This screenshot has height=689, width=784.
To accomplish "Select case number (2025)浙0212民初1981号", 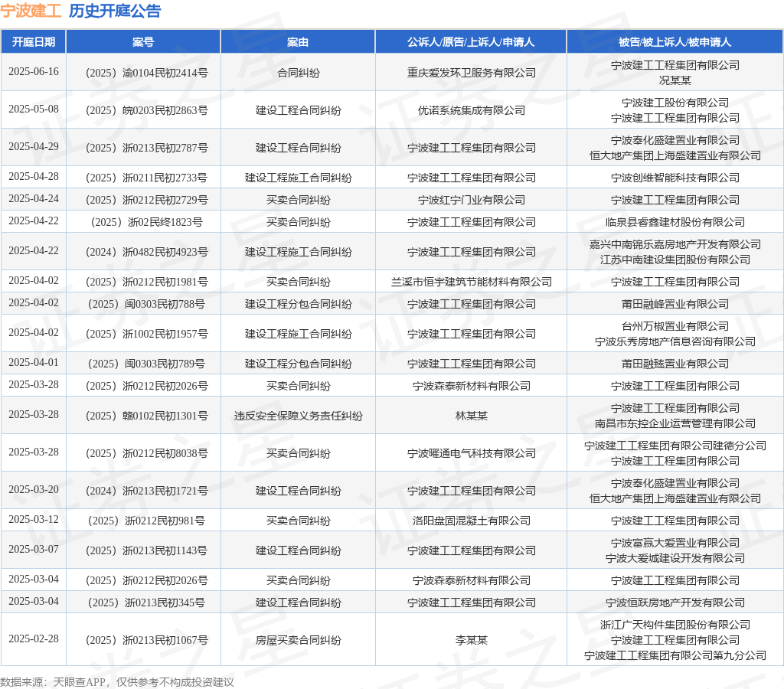I will pyautogui.click(x=146, y=282).
